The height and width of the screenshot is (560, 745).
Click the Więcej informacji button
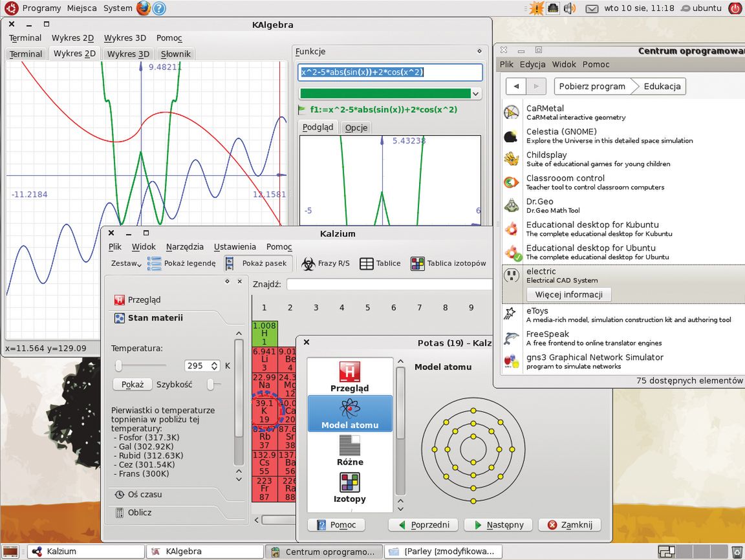click(x=569, y=294)
